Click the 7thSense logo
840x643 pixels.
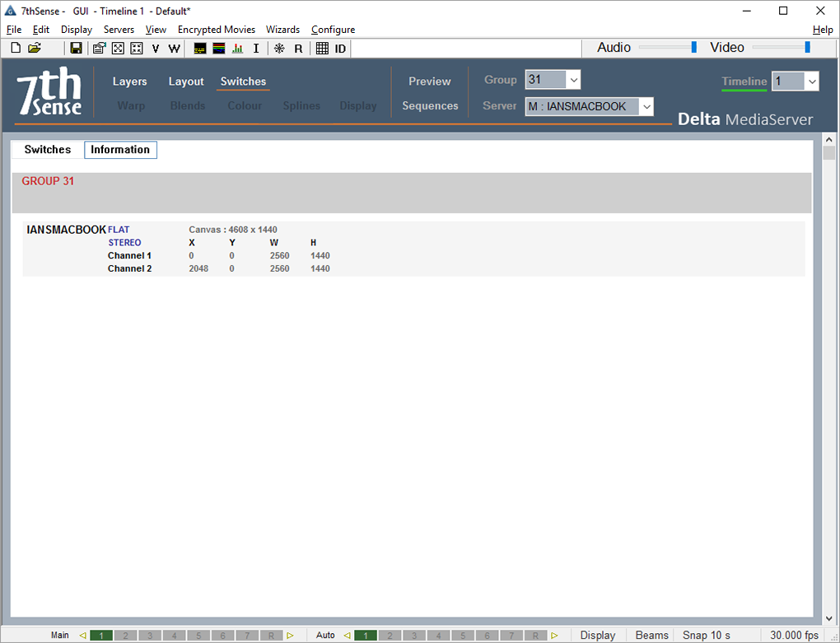49,91
